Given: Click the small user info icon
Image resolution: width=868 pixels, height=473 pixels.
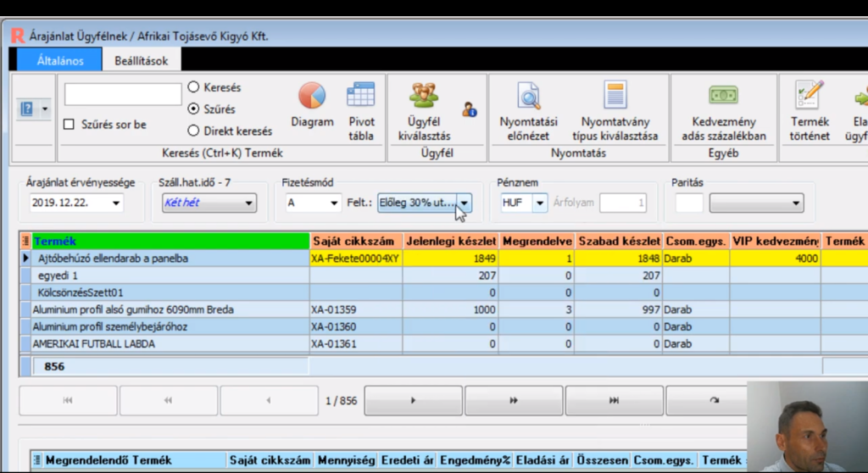Looking at the screenshot, I should 470,109.
